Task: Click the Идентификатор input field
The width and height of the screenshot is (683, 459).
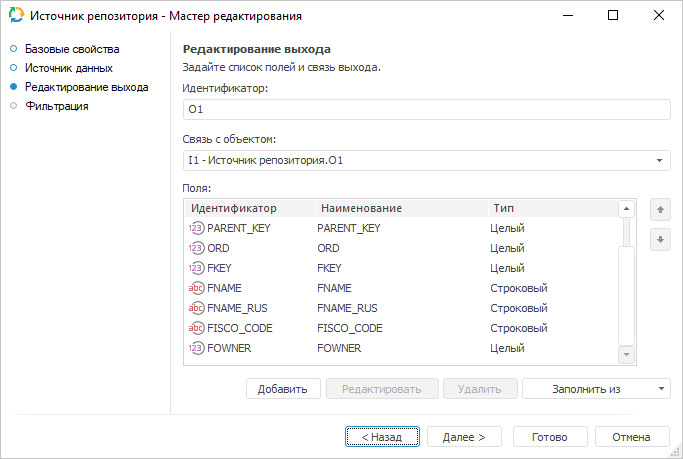Action: point(426,110)
